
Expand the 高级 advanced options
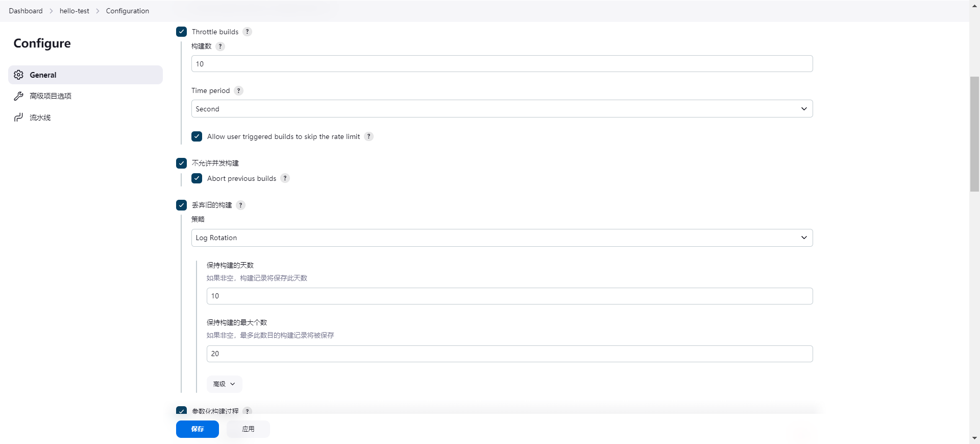click(x=224, y=384)
